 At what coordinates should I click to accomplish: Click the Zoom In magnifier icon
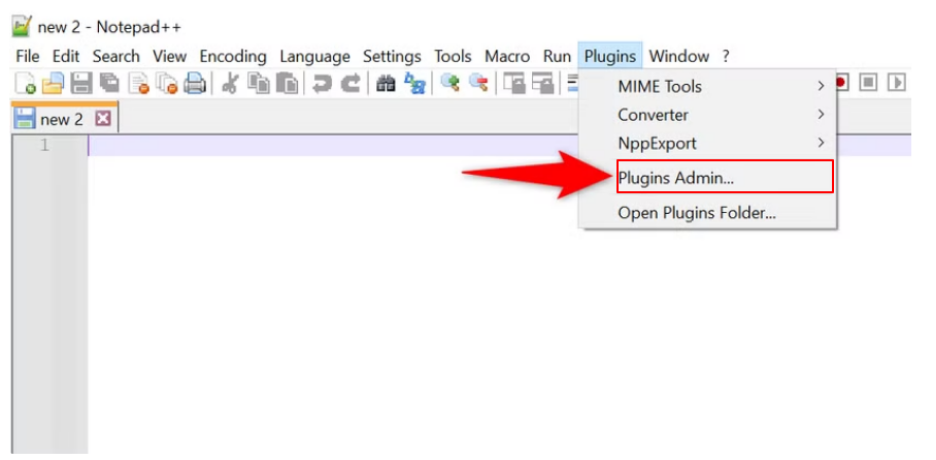pyautogui.click(x=449, y=84)
